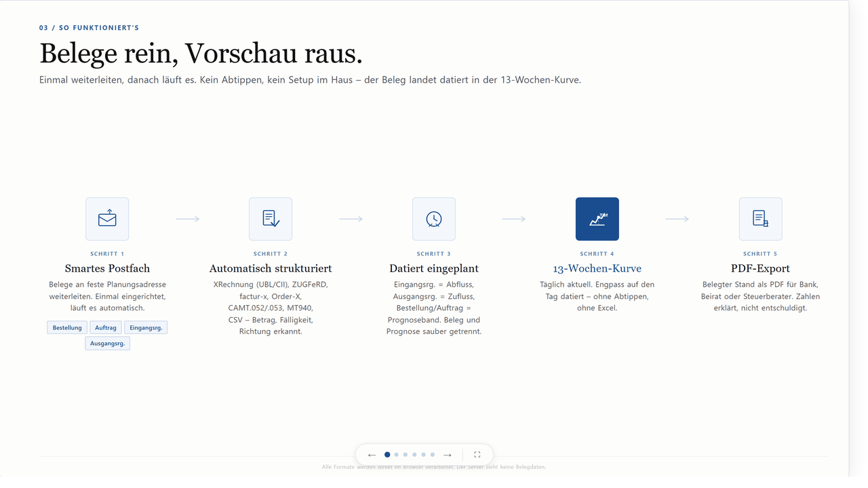Click the footer note about browser processing
The width and height of the screenshot is (868, 488).
434,467
